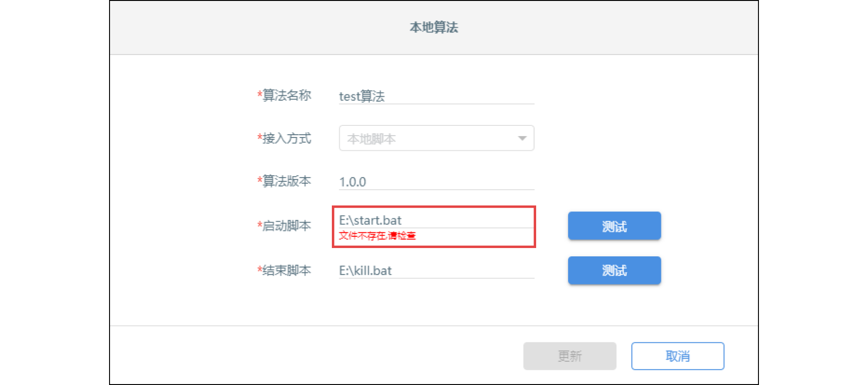Click the *算法名称 field label
Viewport: 868px width, 385px height.
coord(284,95)
